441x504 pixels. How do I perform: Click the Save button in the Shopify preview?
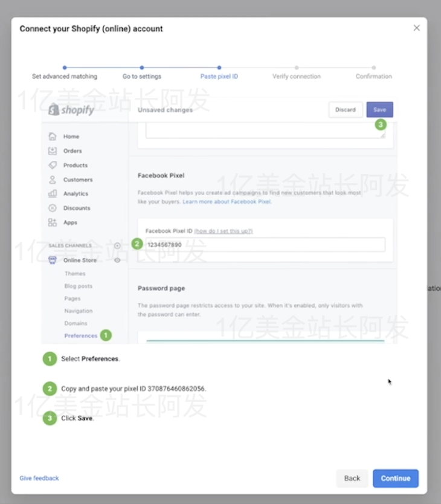379,109
